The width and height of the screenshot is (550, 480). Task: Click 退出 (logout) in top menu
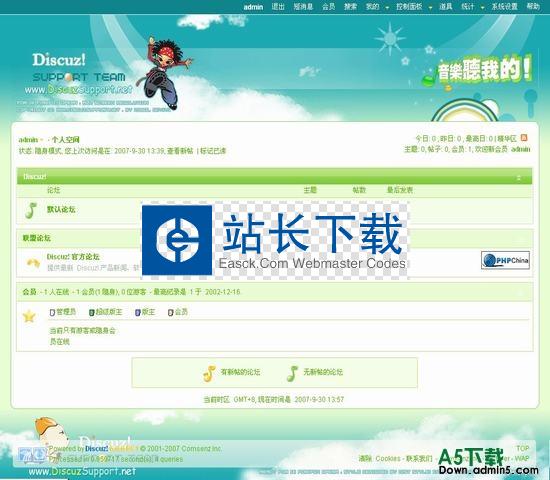(278, 6)
